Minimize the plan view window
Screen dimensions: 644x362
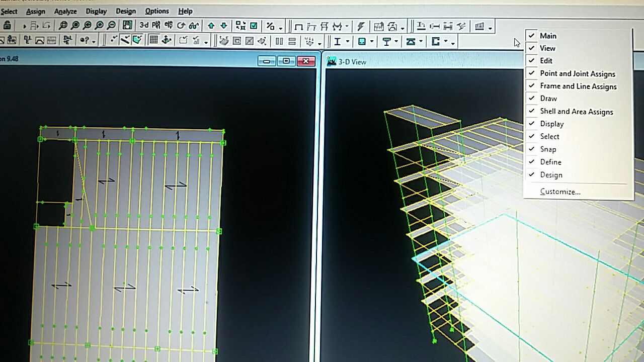267,61
